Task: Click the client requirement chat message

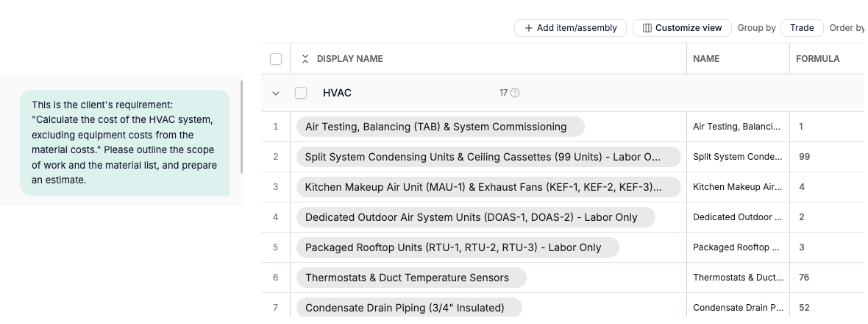Action: pos(124,142)
